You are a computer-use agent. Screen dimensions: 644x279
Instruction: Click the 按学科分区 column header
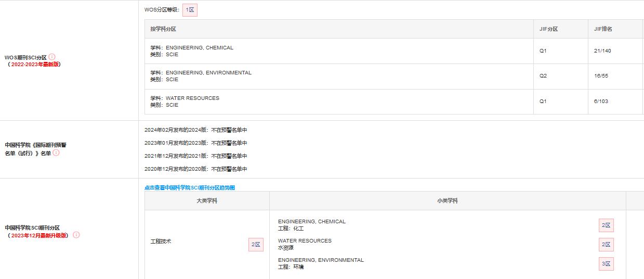(163, 29)
